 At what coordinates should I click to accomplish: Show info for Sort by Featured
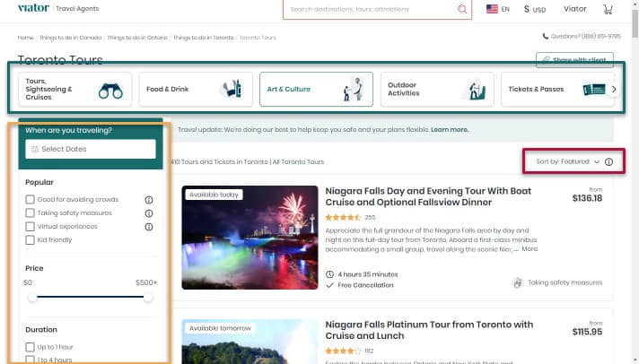pyautogui.click(x=608, y=162)
